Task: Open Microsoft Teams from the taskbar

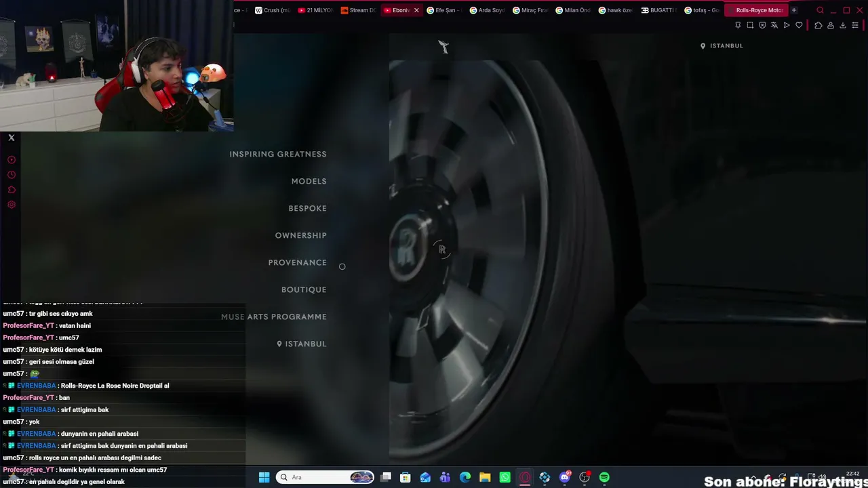Action: point(445,477)
